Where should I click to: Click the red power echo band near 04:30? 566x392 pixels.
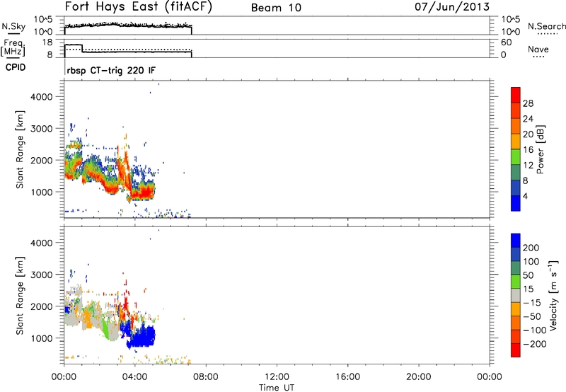(143, 194)
